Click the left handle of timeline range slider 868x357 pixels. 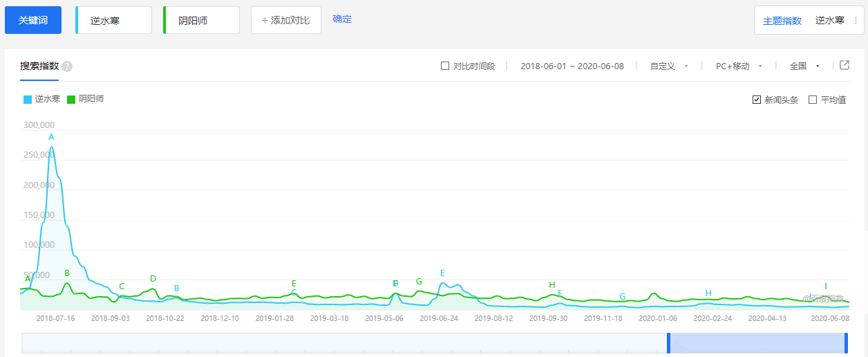click(x=668, y=343)
